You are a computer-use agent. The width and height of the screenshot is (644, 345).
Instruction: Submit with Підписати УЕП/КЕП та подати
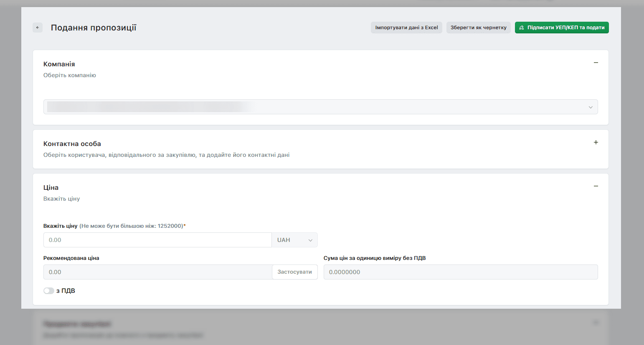[x=562, y=28]
